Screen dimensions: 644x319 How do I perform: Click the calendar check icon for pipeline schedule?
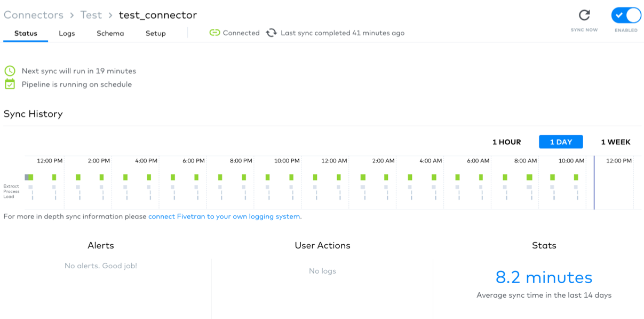pyautogui.click(x=10, y=84)
